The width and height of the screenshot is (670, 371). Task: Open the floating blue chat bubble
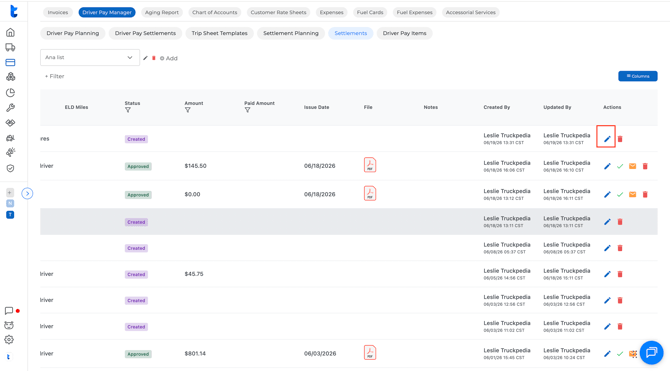pyautogui.click(x=652, y=352)
